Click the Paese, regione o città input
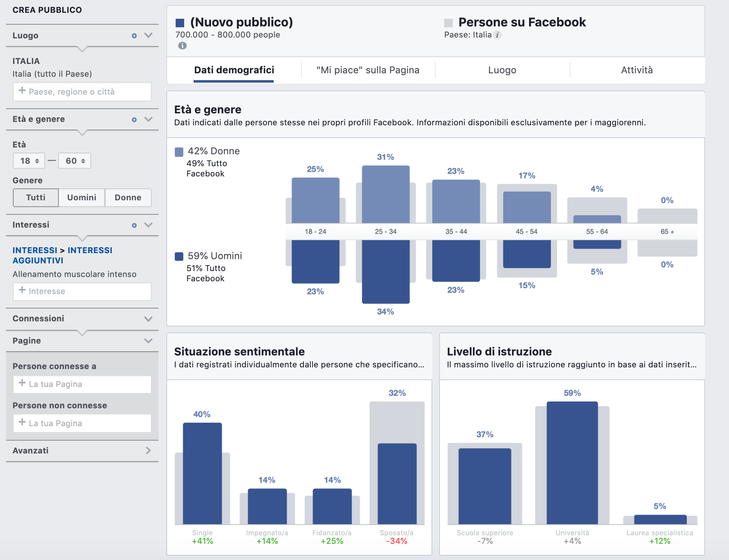Image resolution: width=729 pixels, height=560 pixels. click(x=82, y=92)
